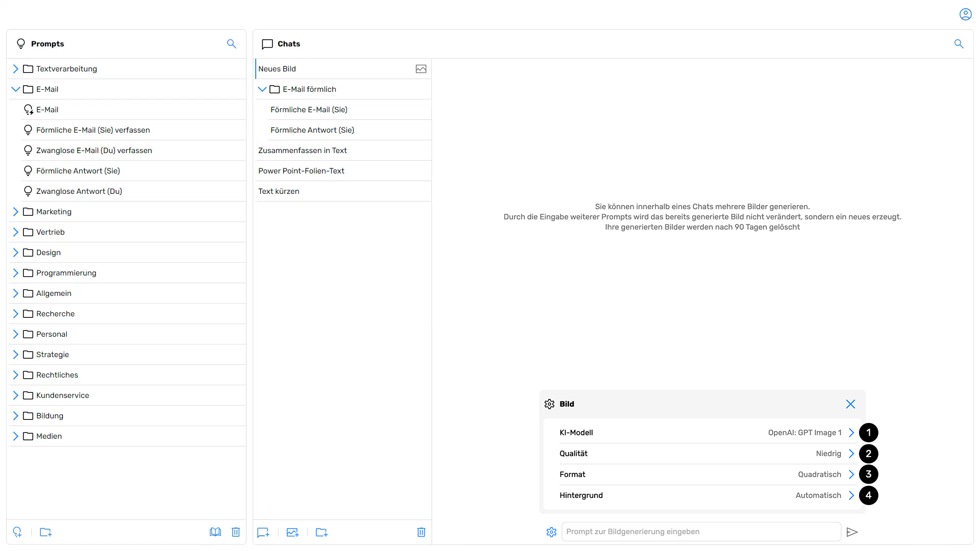Delete prompts using the trash icon
This screenshot has width=980, height=551.
tap(236, 532)
